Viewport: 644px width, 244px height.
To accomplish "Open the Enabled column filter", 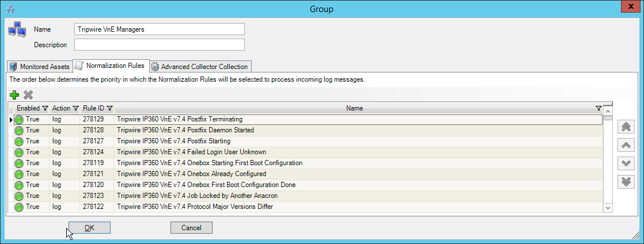I will [x=45, y=108].
